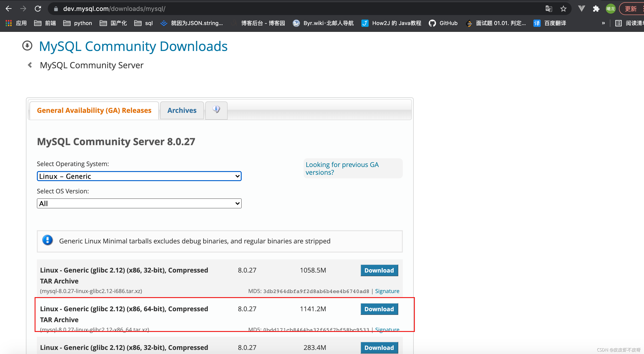Show more bookmarks with the double chevron
644x354 pixels.
(603, 23)
